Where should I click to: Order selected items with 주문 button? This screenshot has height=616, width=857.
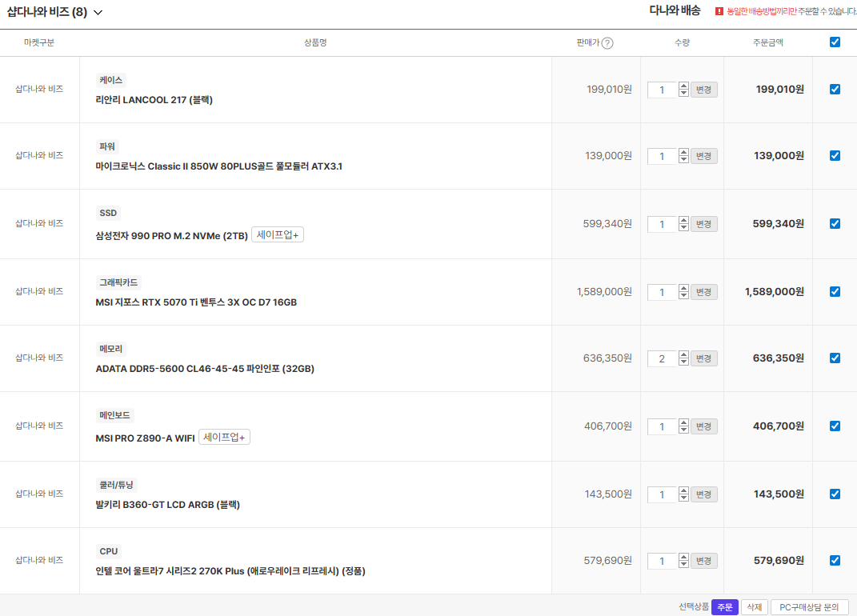(x=725, y=606)
